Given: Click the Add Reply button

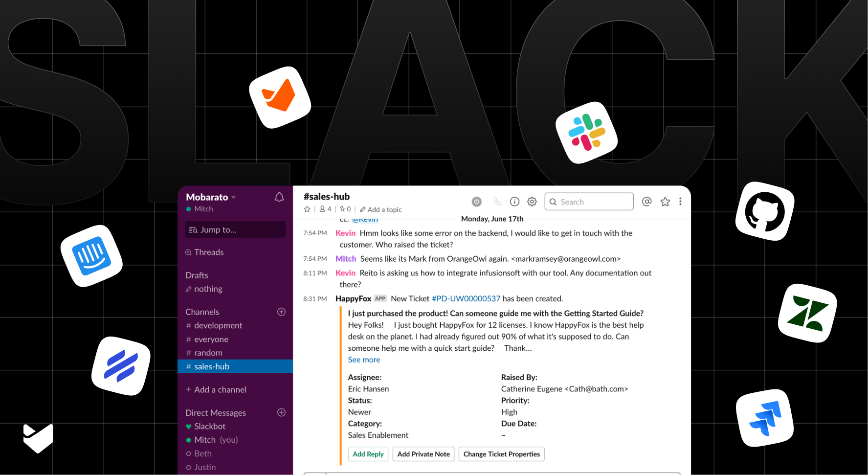Looking at the screenshot, I should click(x=368, y=454).
